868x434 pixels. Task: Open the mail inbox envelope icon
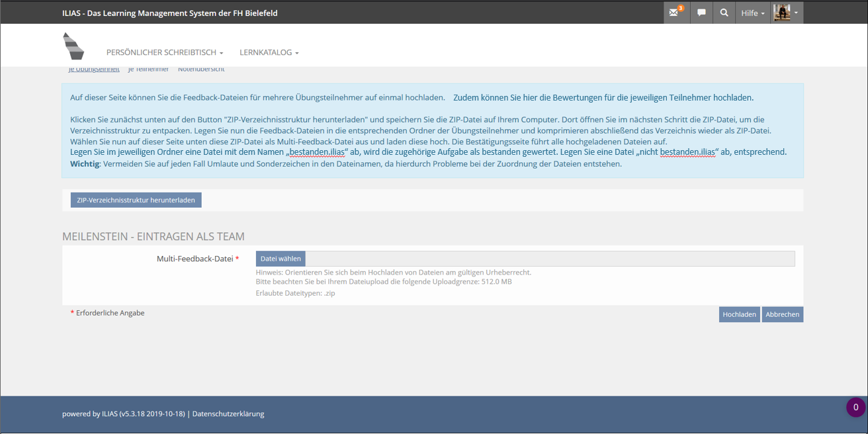click(x=673, y=13)
